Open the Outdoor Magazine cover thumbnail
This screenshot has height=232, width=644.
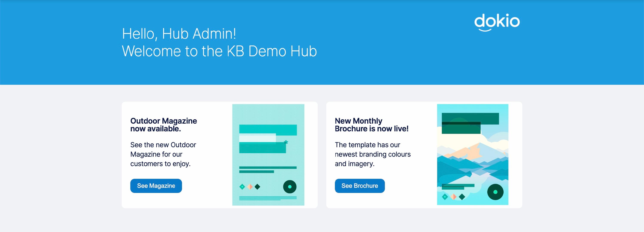click(x=268, y=155)
